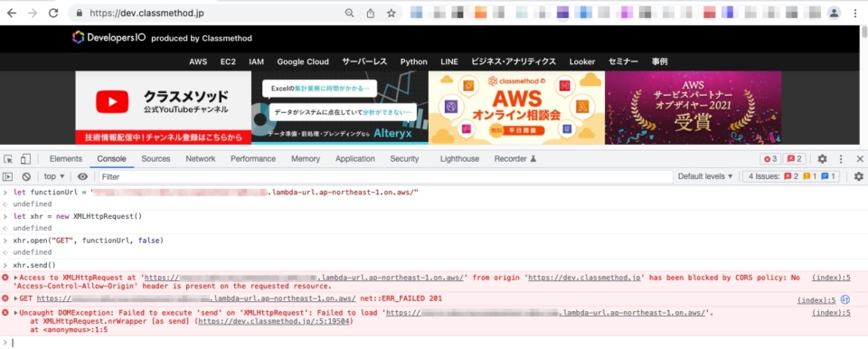This screenshot has height=349, width=868.
Task: Reload the page with the refresh icon
Action: click(53, 14)
